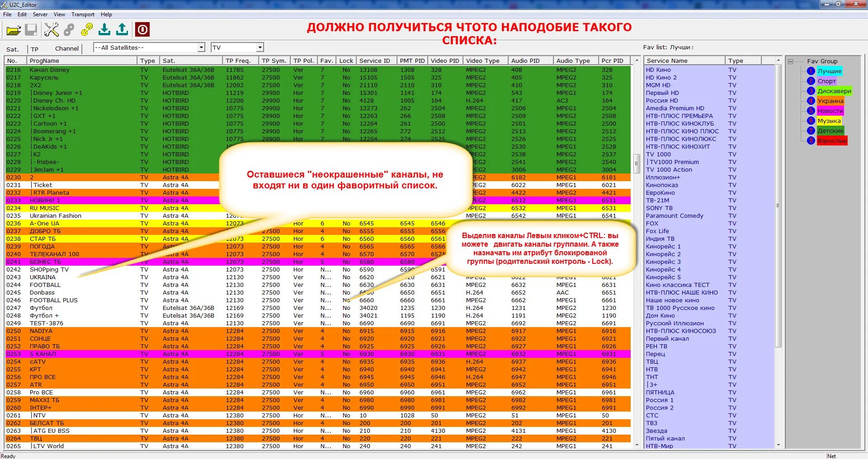Select the Дискавери favorite group
The image size is (868, 459).
(x=834, y=91)
